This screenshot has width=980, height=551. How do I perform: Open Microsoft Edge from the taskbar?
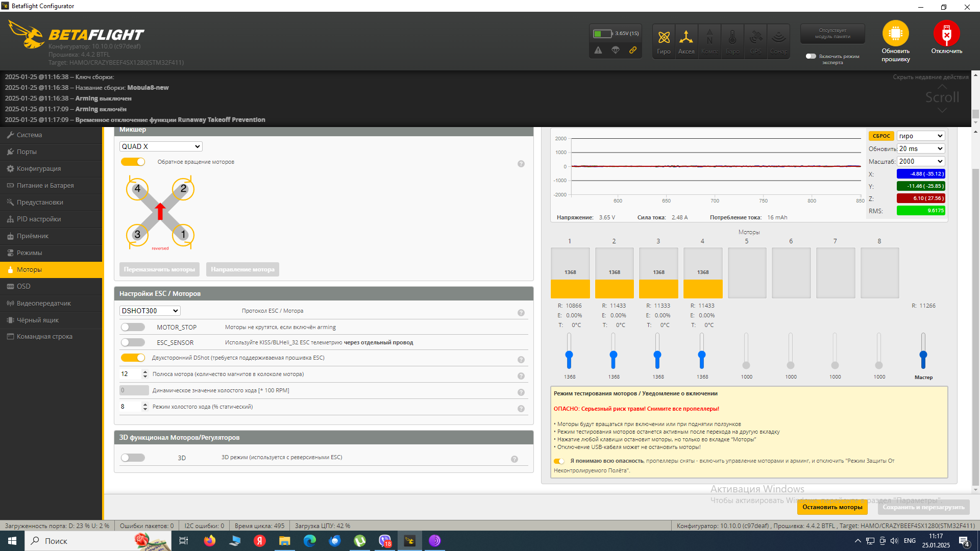tap(310, 541)
